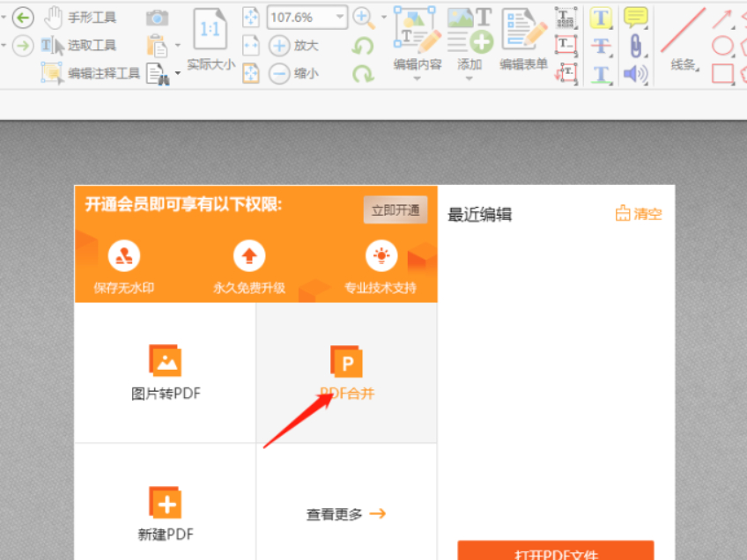Open the paste dropdown arrow
Viewport: 747px width, 560px height.
tap(178, 46)
